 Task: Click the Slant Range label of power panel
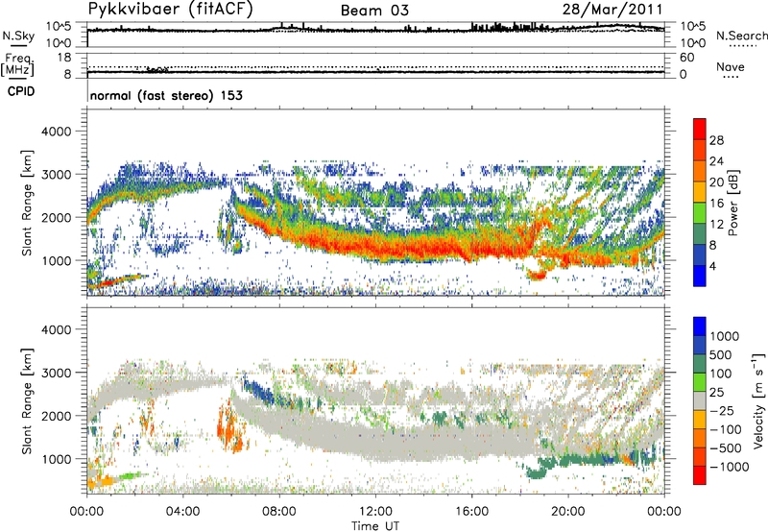point(27,203)
